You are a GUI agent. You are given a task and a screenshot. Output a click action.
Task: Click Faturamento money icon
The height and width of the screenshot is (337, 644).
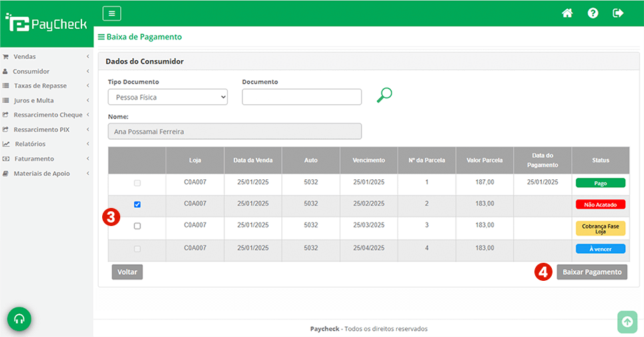pos(6,159)
